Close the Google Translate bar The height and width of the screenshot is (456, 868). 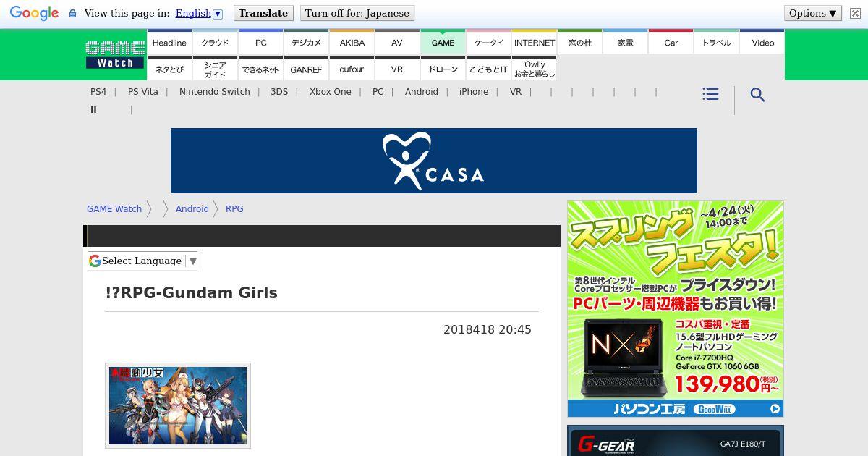[855, 13]
